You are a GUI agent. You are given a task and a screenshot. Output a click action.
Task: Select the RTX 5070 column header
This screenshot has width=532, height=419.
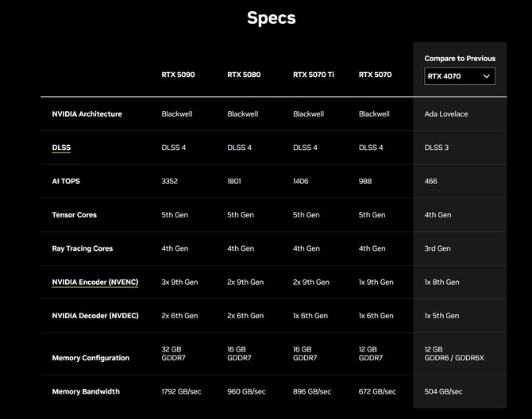coord(376,75)
